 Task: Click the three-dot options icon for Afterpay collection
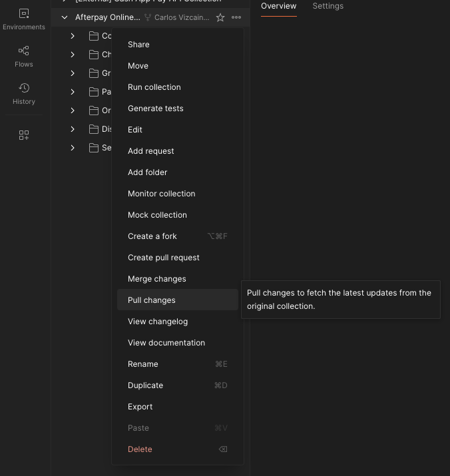coord(236,17)
